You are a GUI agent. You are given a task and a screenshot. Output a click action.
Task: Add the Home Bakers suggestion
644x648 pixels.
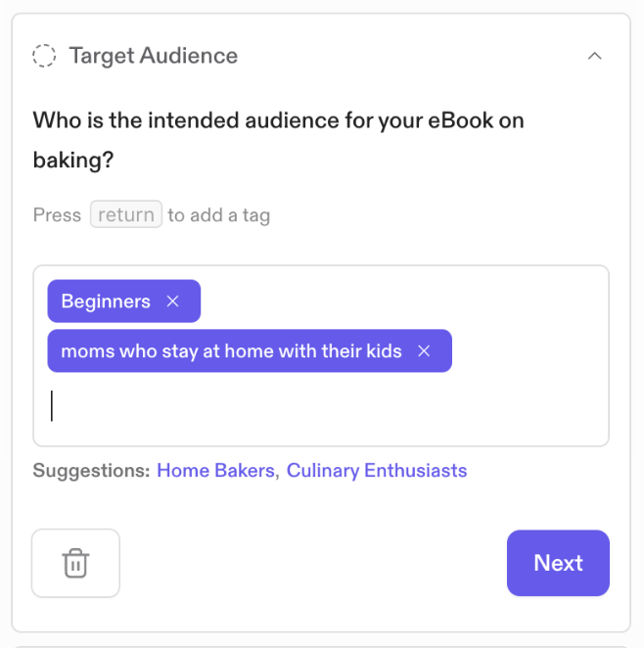click(x=215, y=471)
